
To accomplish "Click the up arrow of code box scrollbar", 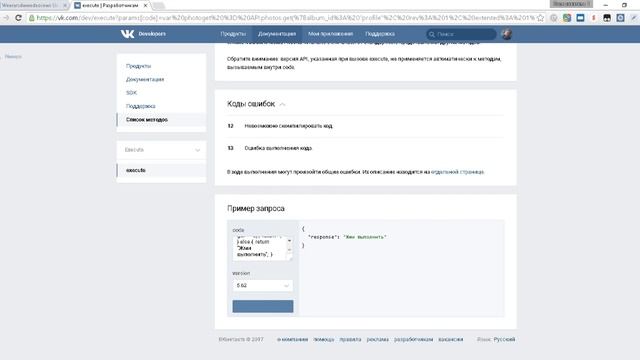I will coord(289,240).
